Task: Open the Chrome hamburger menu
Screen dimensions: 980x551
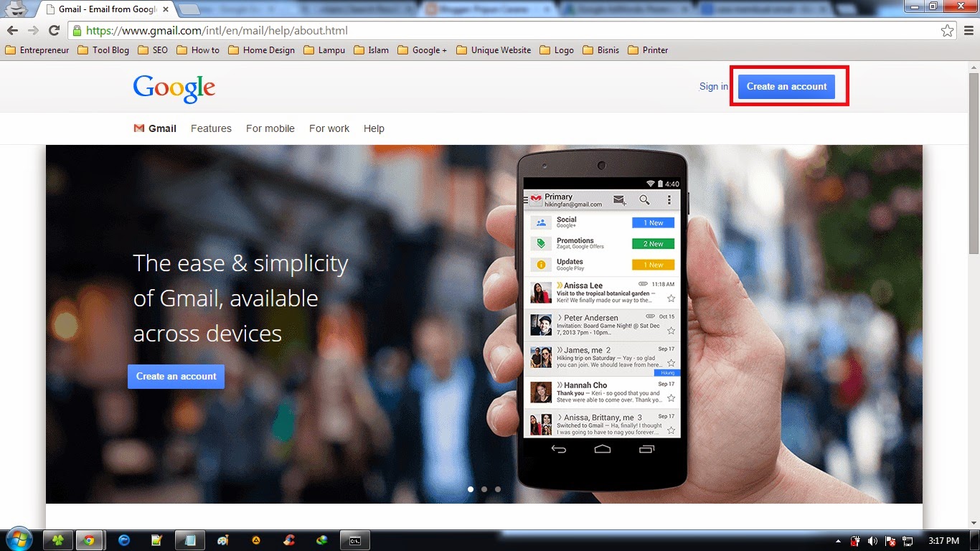Action: tap(968, 31)
